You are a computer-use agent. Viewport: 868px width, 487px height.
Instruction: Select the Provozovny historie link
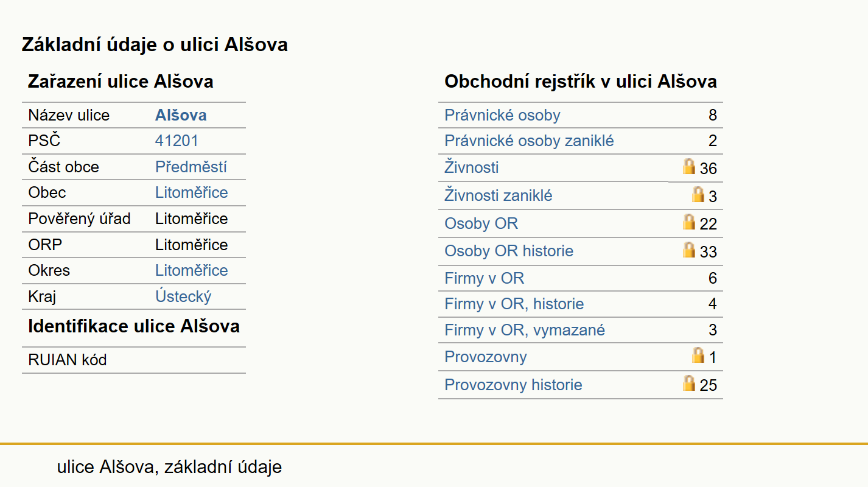513,385
